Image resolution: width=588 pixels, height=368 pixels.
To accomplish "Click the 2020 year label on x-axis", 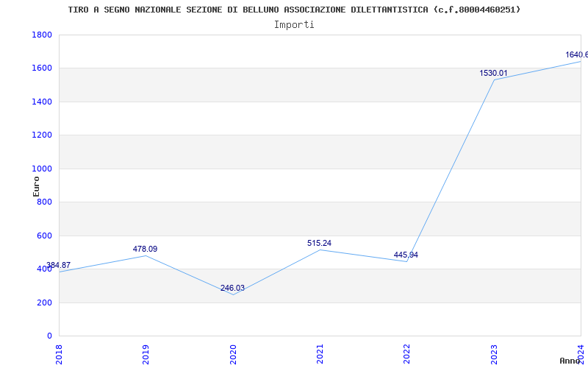I will point(233,353).
